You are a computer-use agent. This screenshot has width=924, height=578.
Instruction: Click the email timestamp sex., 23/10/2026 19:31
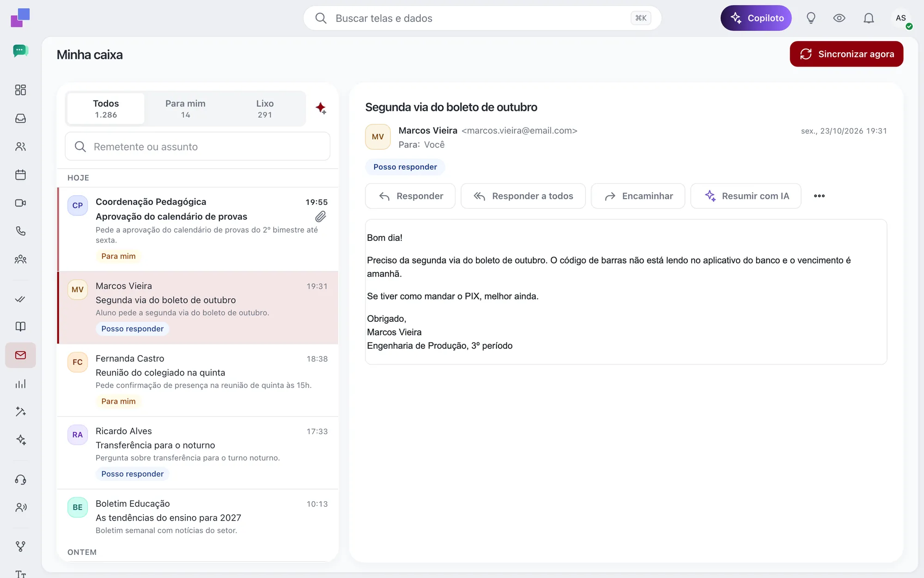tap(844, 131)
